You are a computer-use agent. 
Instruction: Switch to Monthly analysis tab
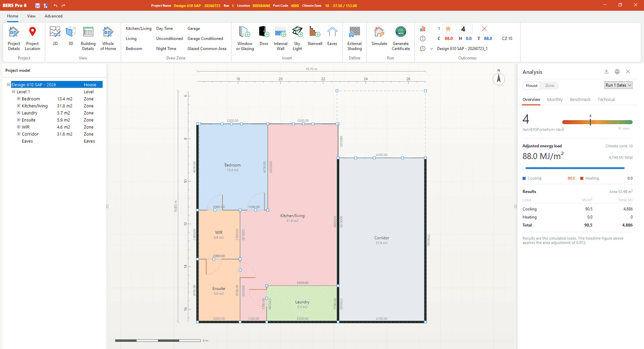(x=554, y=100)
